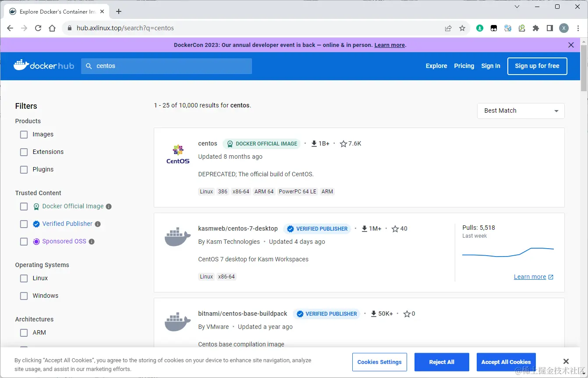Open the Best Match sort dropdown

coord(521,111)
